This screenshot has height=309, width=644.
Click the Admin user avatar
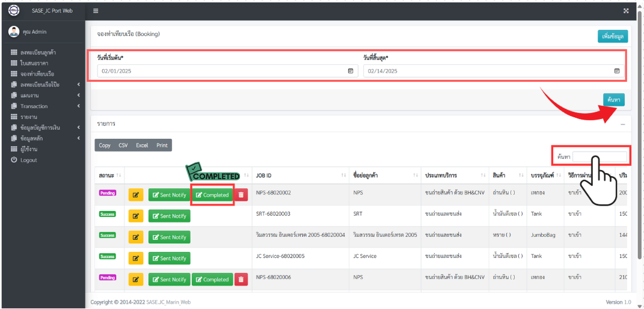14,32
